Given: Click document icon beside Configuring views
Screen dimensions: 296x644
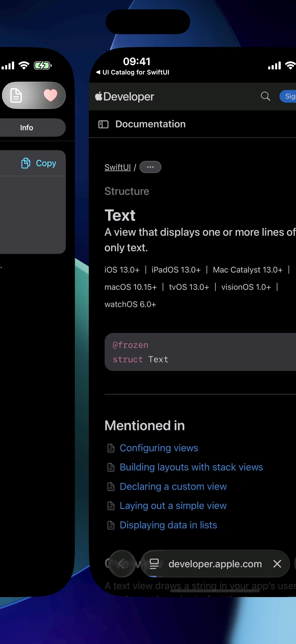Looking at the screenshot, I should coord(111,448).
